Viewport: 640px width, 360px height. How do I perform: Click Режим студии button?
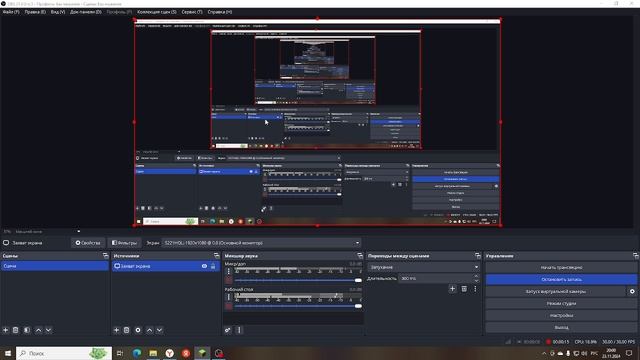click(561, 303)
